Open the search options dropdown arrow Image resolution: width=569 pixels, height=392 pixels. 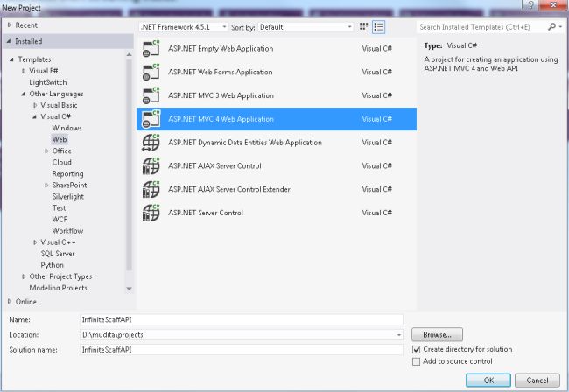pyautogui.click(x=560, y=27)
